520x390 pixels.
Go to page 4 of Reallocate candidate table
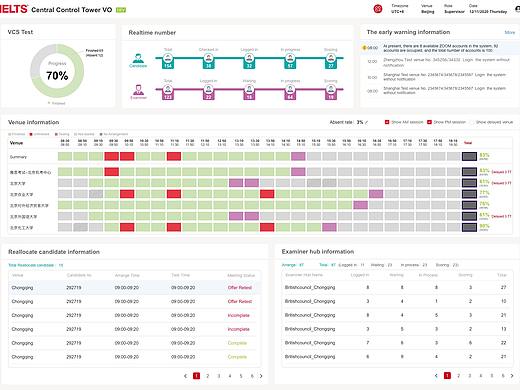point(230,376)
